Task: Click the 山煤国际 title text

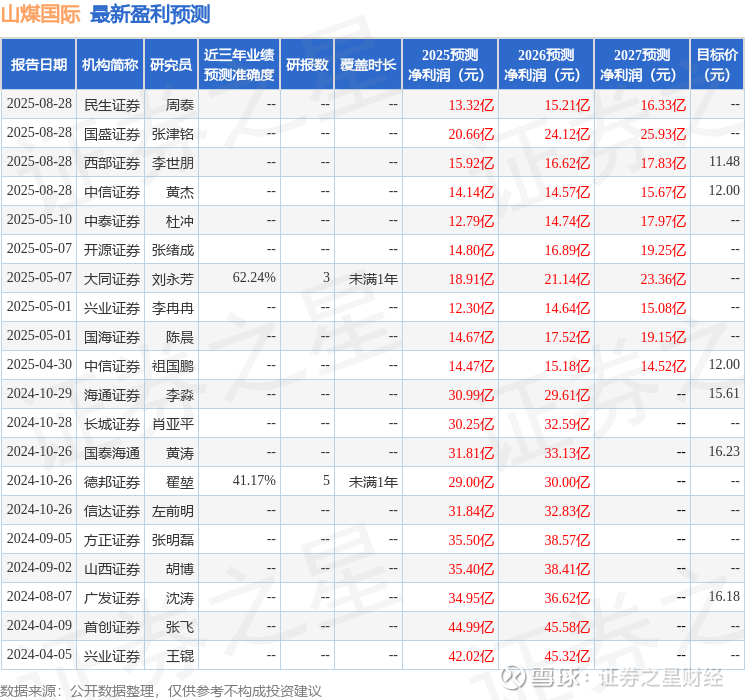Action: point(41,14)
